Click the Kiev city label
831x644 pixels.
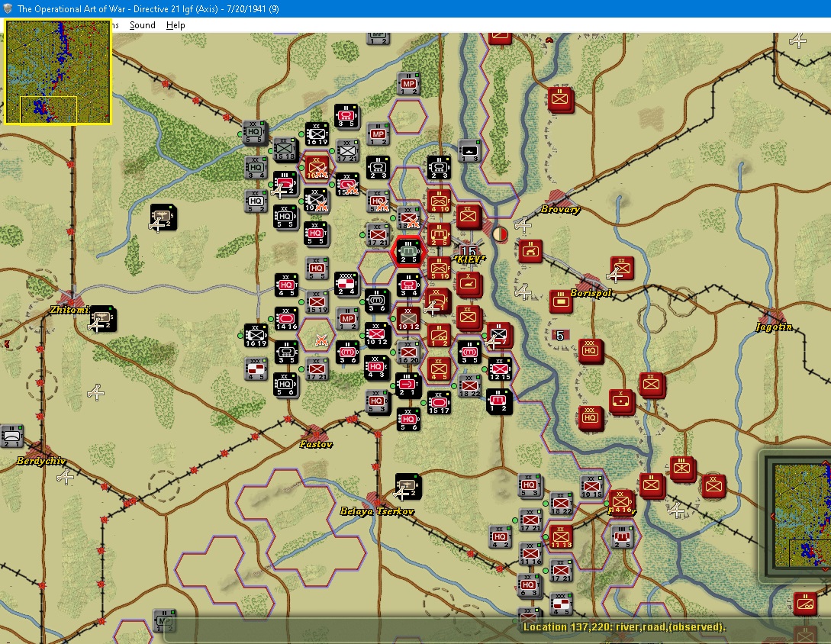[x=469, y=259]
